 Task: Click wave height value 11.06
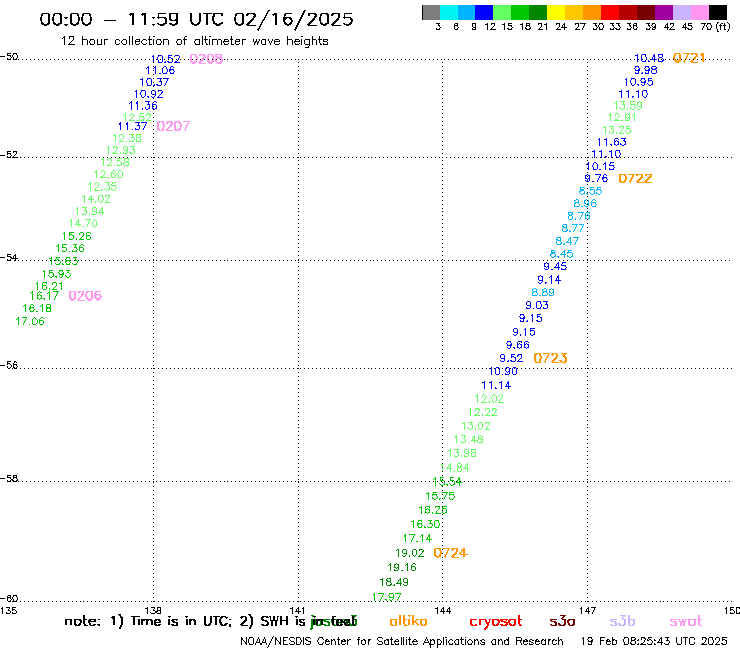(x=160, y=70)
